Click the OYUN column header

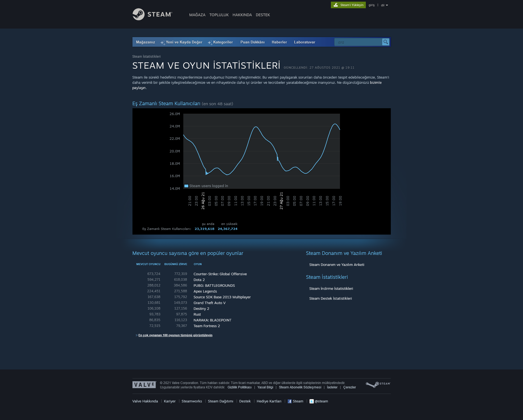click(198, 264)
